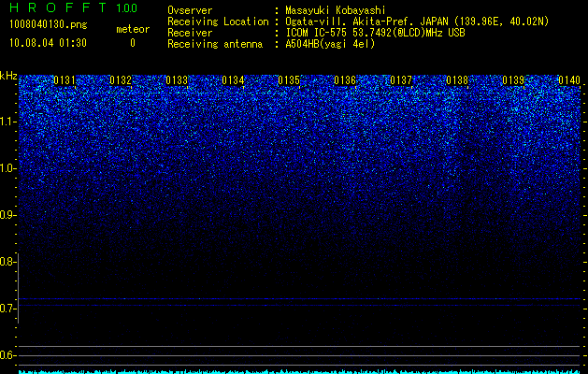The height and width of the screenshot is (374, 588).
Task: Click the gray horizontal line at 0.6 kHz
Action: coord(299,355)
